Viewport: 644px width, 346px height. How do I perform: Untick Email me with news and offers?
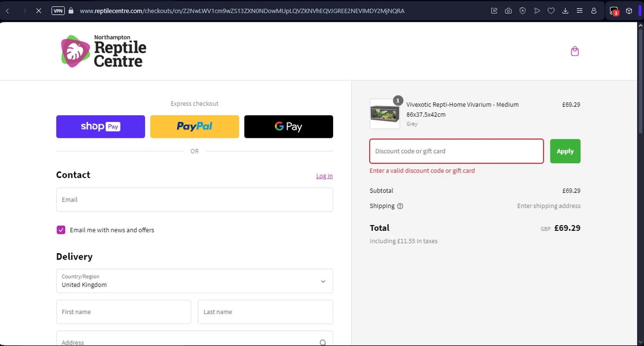pyautogui.click(x=61, y=230)
